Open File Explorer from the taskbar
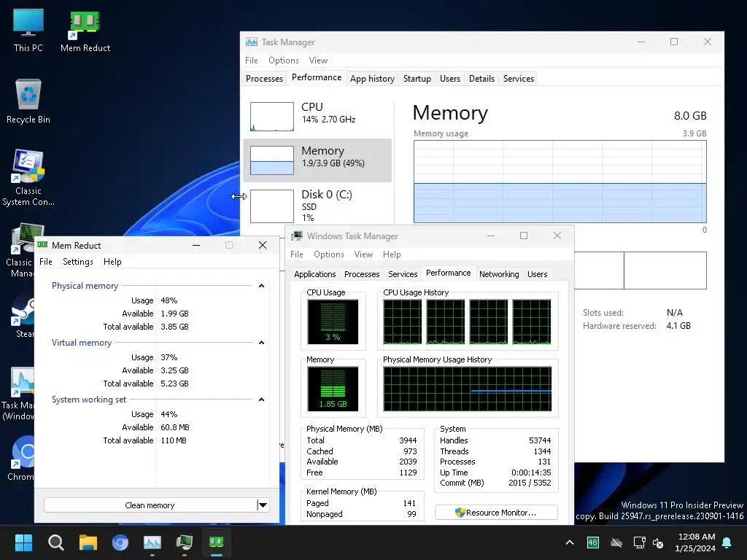 (x=88, y=542)
